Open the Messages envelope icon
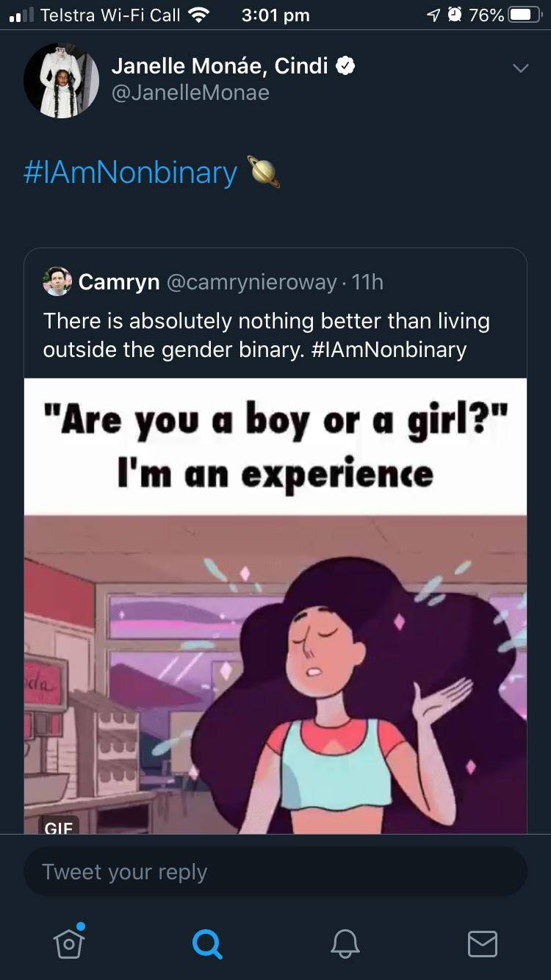The image size is (551, 980). (x=483, y=944)
